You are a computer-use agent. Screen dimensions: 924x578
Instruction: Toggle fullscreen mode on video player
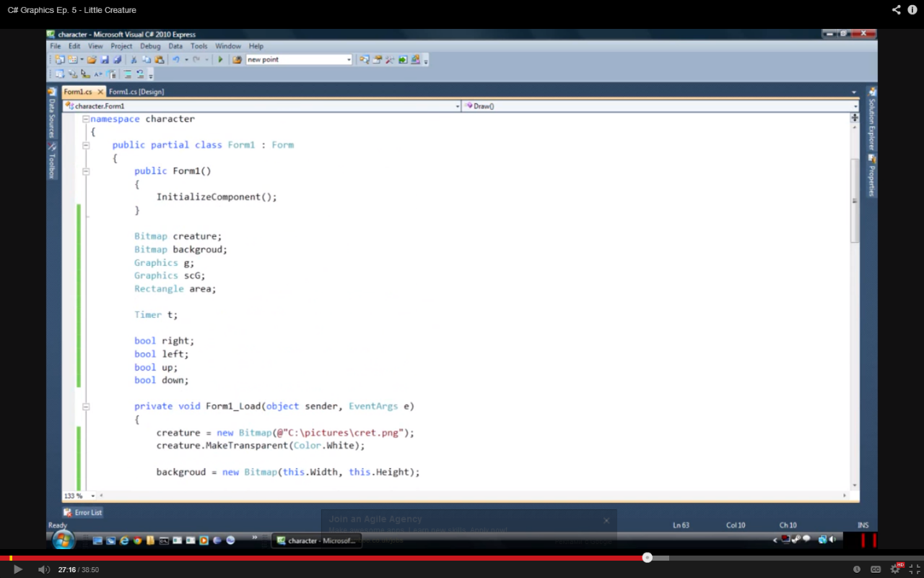[x=914, y=569]
